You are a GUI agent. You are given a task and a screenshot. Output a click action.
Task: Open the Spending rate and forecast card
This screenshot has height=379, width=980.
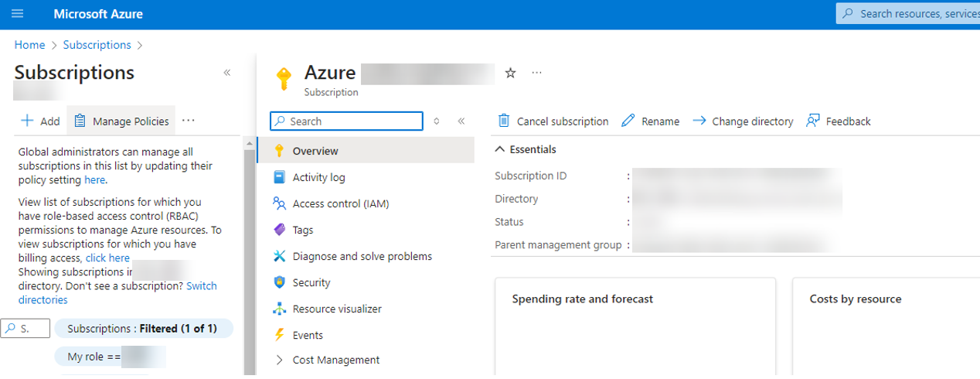[635, 326]
